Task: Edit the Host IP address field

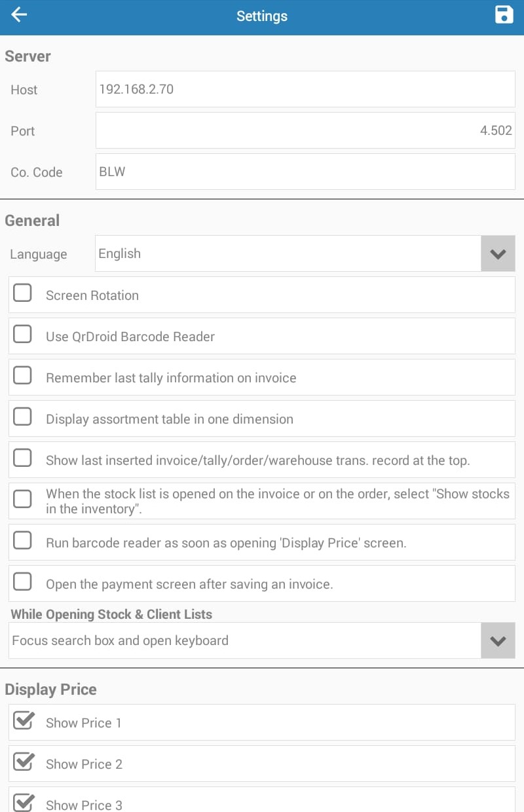Action: 305,89
